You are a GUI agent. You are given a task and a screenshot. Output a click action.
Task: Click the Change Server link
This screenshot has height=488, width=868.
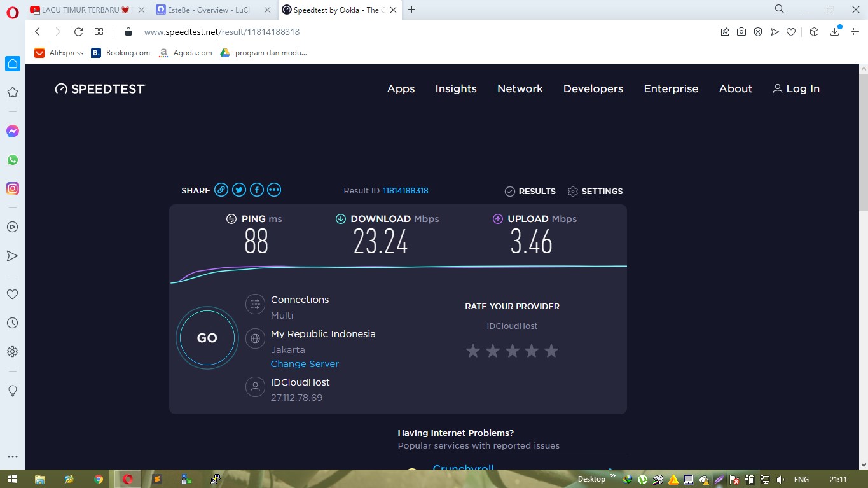click(x=305, y=364)
